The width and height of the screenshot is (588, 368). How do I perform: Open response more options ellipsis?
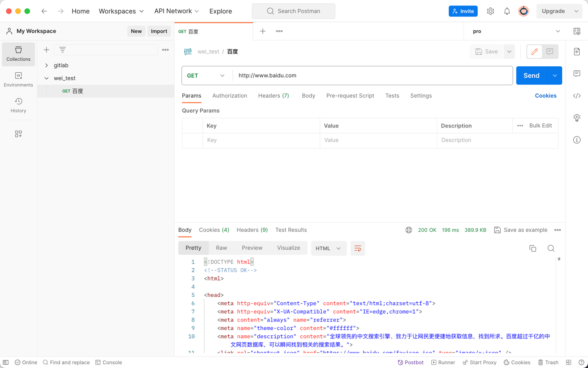[558, 230]
